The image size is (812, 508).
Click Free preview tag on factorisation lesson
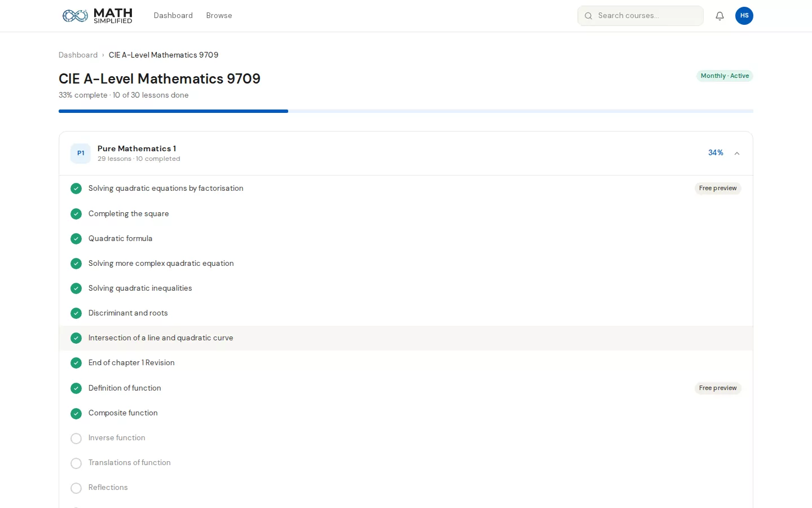pyautogui.click(x=718, y=189)
